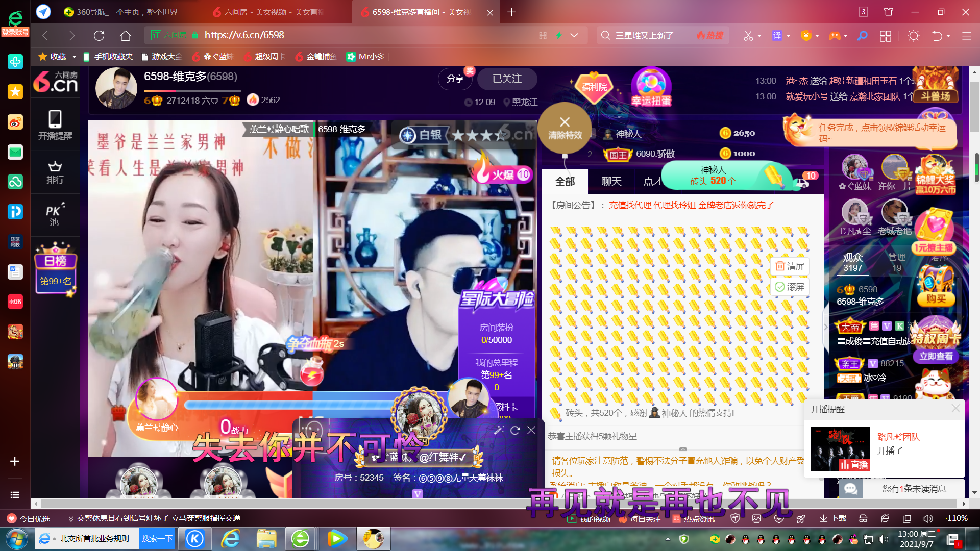
Task: Click the 清除特效 round button
Action: pos(565,128)
